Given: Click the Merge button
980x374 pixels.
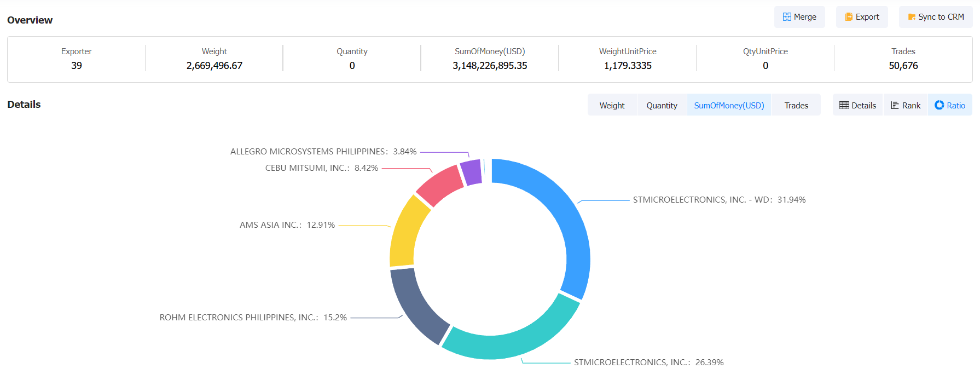Looking at the screenshot, I should pyautogui.click(x=799, y=17).
